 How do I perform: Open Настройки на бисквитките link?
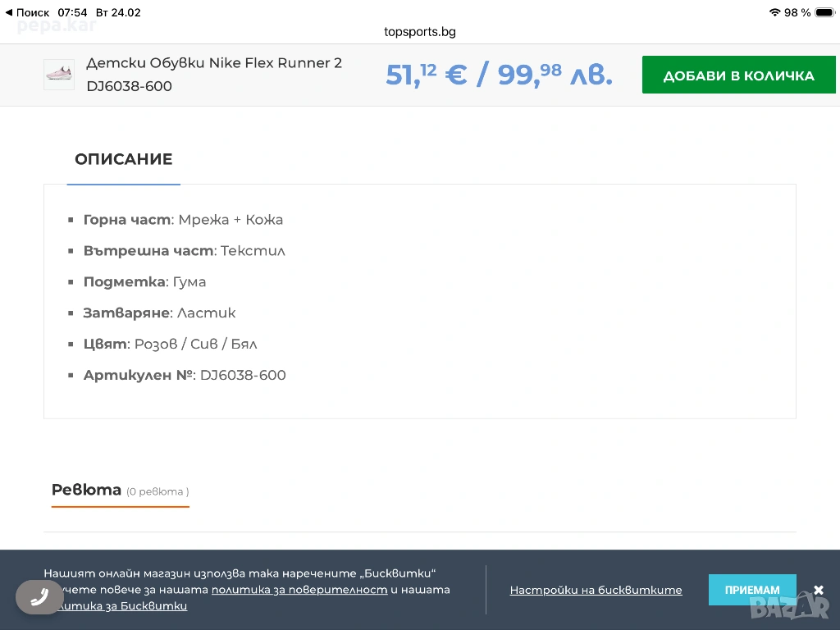(596, 590)
